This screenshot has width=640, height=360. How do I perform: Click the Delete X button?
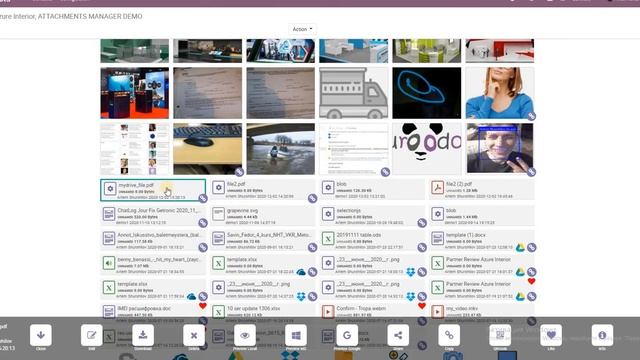pos(194,335)
